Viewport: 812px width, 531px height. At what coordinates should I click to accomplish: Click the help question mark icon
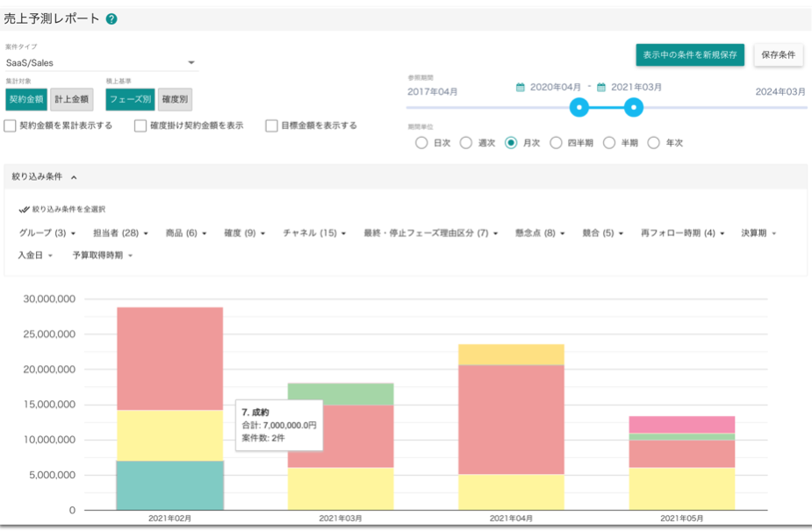111,18
